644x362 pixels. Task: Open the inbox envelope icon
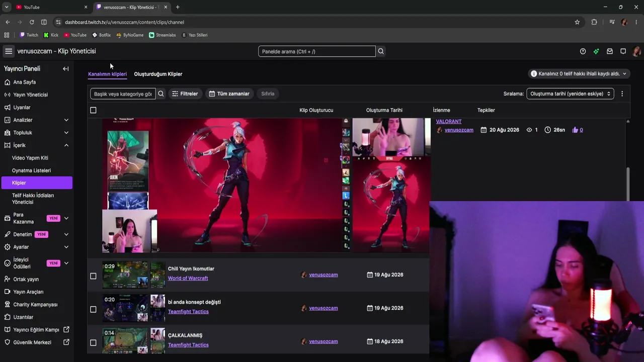[610, 51]
